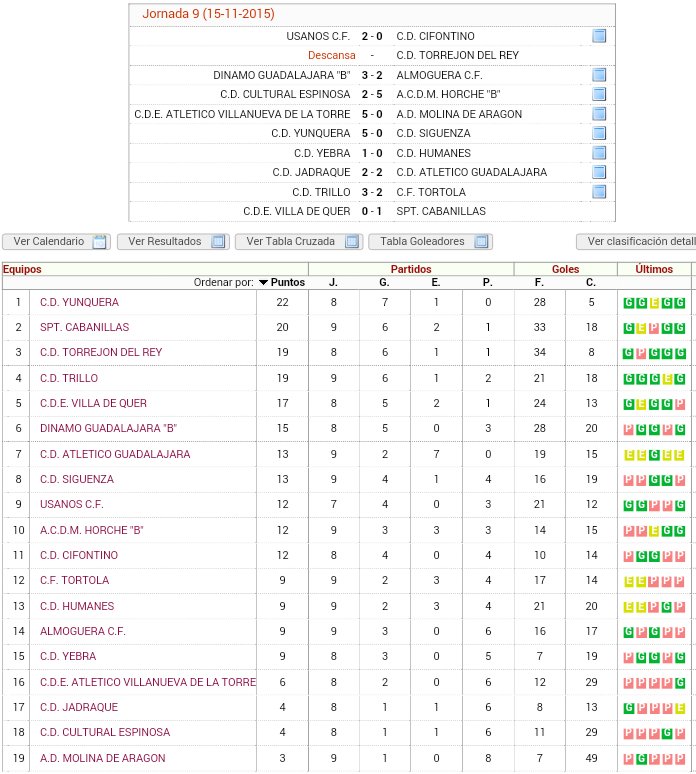This screenshot has width=696, height=774.
Task: Open match report icon for C.D. YUNQUERA vs SIGUENZA
Action: 599,133
